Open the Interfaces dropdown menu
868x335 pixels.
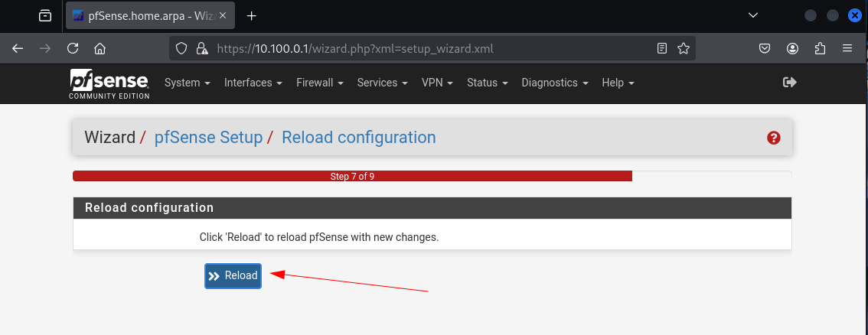point(253,83)
